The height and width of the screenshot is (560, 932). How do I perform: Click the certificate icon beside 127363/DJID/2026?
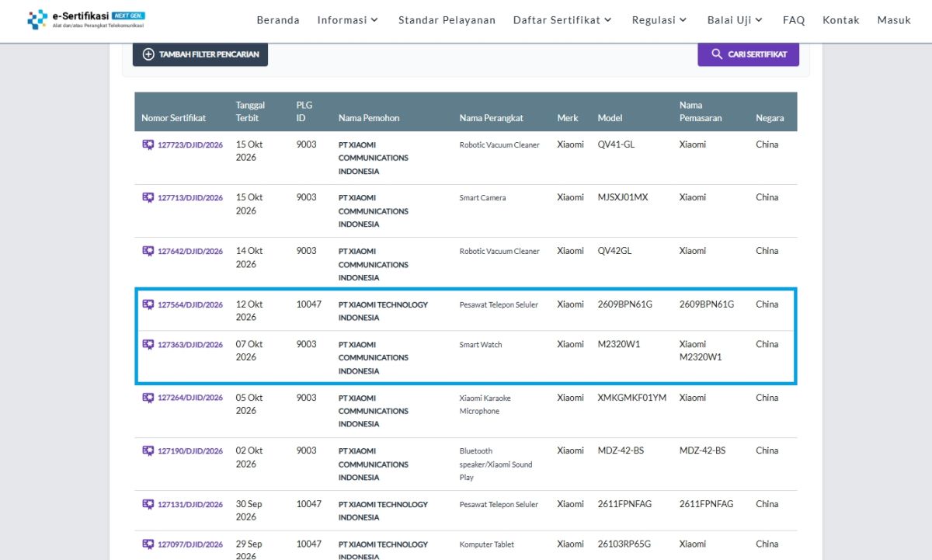[x=148, y=344]
